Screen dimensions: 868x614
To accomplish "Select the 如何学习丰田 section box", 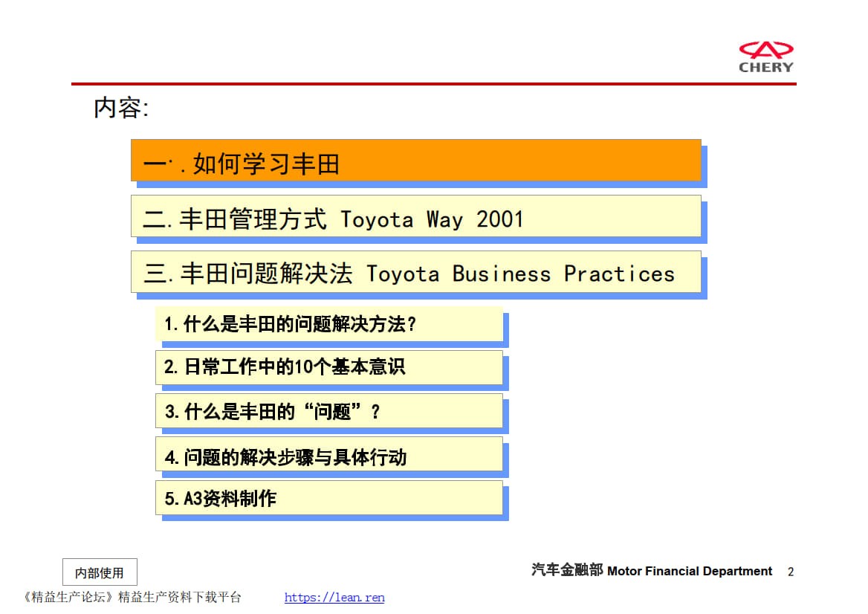I will pos(415,161).
